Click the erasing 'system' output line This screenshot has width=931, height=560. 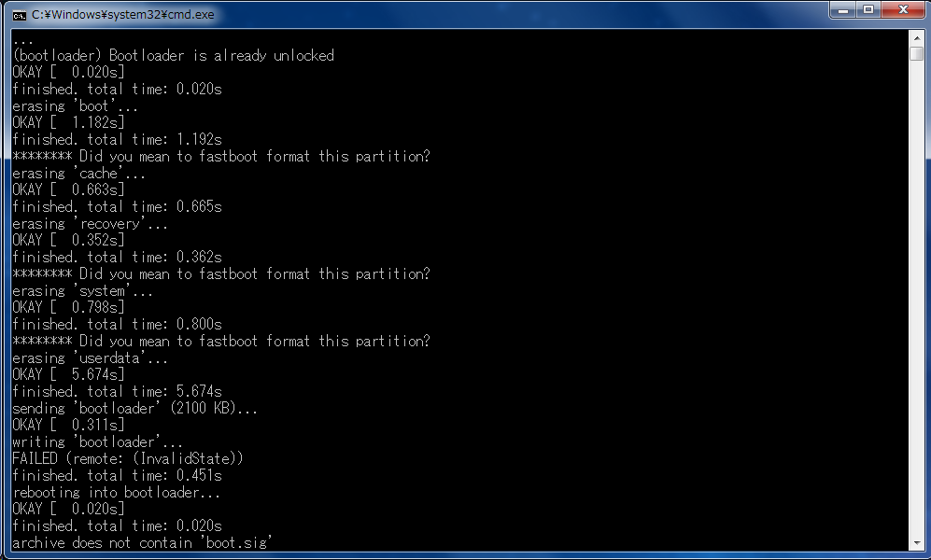coord(82,291)
